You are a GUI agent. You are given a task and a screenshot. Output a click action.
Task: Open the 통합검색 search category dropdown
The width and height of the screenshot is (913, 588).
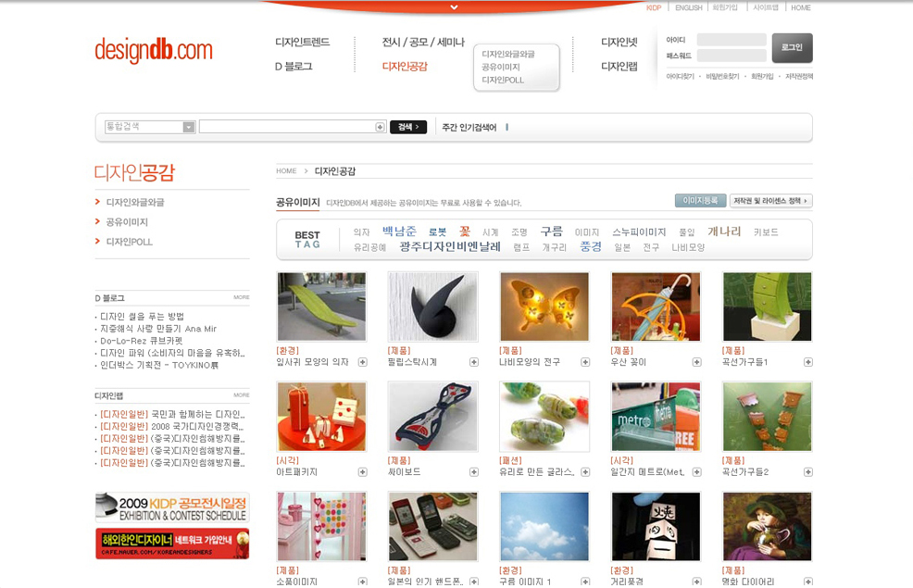[x=189, y=127]
